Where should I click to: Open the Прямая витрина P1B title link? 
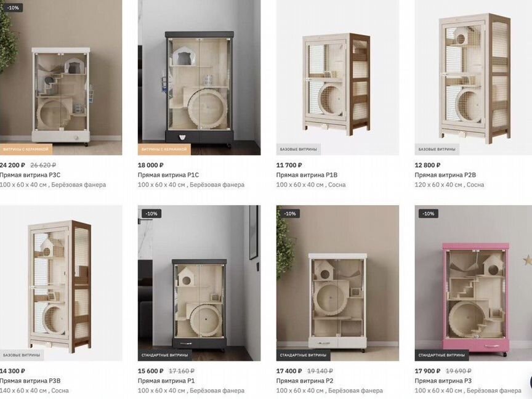(307, 175)
